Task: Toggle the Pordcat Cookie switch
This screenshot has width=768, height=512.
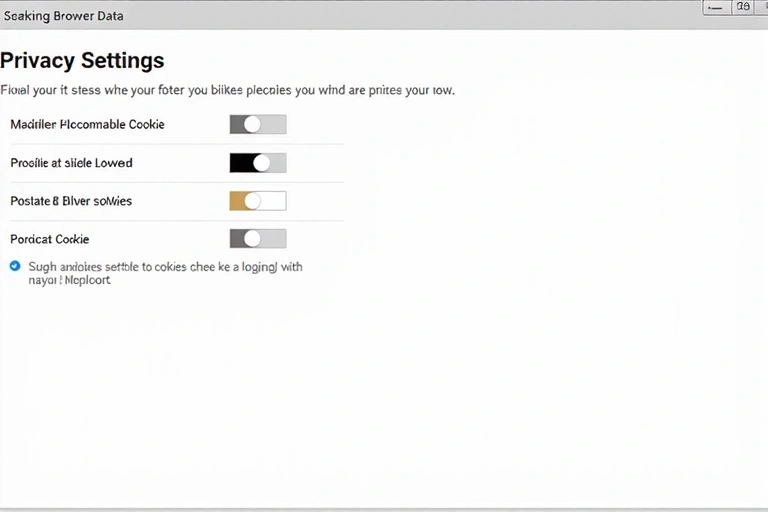Action: click(258, 239)
